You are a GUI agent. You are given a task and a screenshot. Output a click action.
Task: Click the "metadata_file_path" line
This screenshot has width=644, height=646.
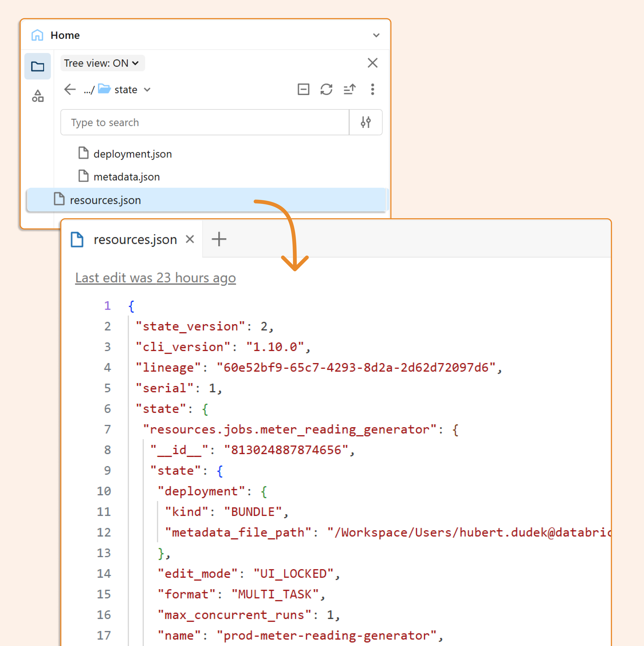[388, 533]
